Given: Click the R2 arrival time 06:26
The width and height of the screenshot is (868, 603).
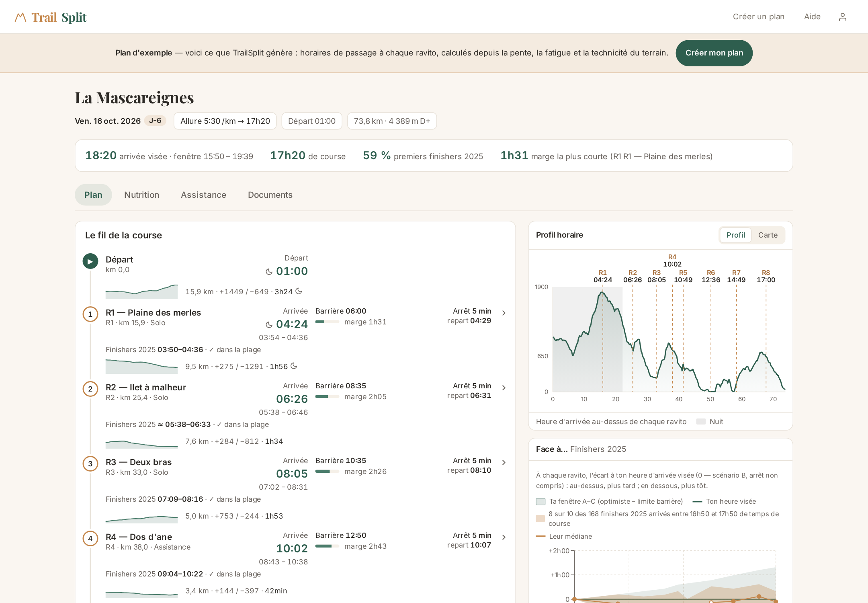Looking at the screenshot, I should click(292, 399).
